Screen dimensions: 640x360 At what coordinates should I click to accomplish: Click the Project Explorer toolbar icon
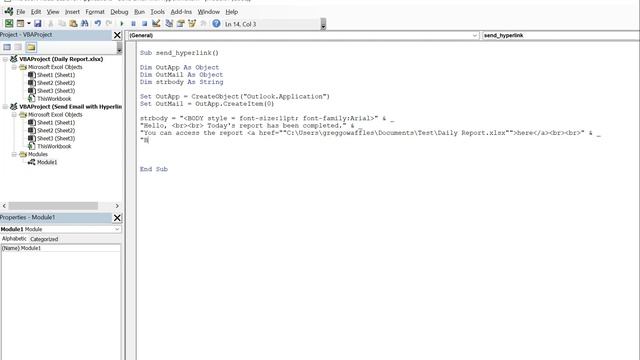169,24
